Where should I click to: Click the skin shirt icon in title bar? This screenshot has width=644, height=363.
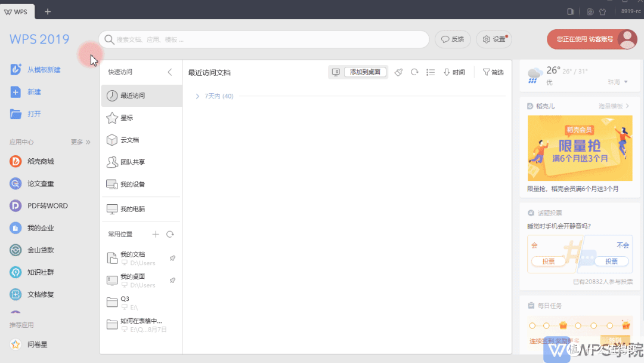click(602, 11)
